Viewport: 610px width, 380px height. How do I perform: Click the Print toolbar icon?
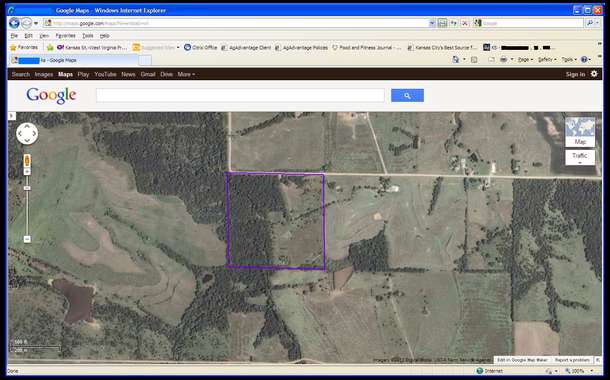(x=503, y=60)
